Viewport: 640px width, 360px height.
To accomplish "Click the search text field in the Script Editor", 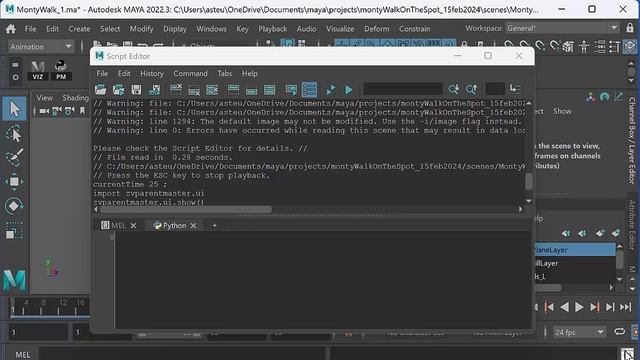I will click(x=402, y=89).
